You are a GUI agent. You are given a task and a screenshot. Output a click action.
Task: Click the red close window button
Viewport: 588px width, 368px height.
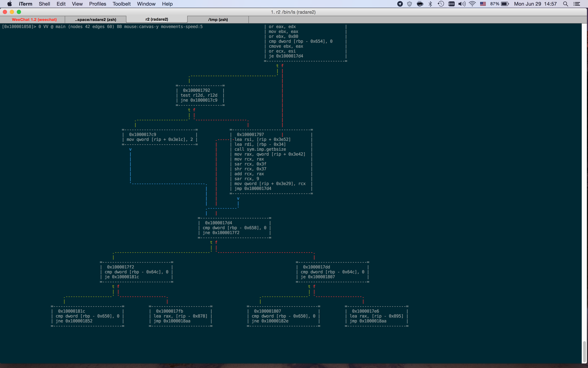click(5, 12)
